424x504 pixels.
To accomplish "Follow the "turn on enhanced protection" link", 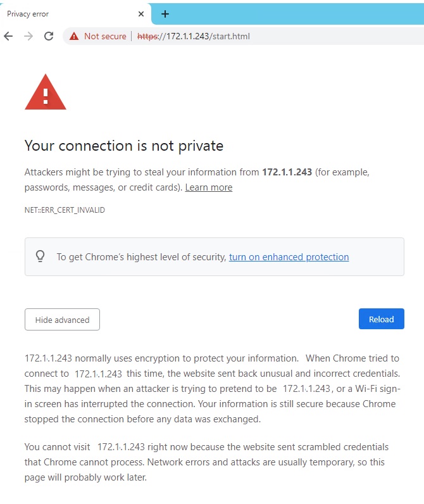I will point(289,257).
